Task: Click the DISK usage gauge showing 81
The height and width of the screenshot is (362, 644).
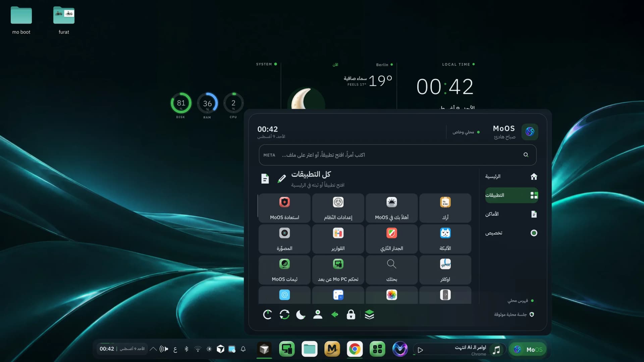Action: (181, 103)
